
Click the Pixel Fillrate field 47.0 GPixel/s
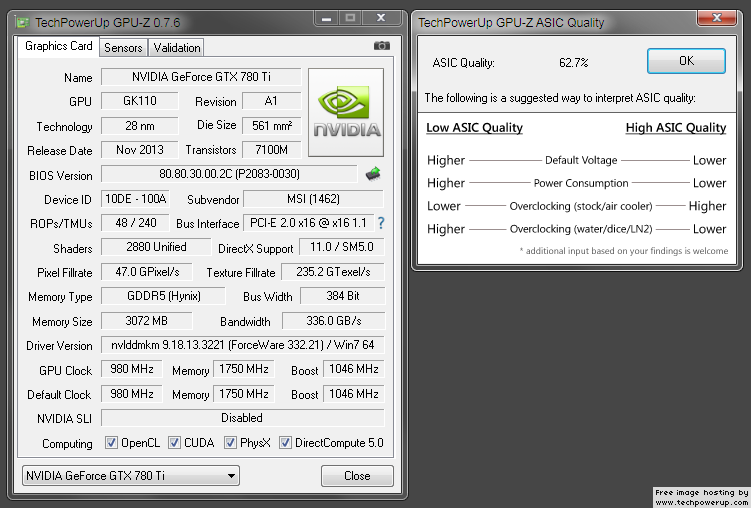tap(147, 272)
